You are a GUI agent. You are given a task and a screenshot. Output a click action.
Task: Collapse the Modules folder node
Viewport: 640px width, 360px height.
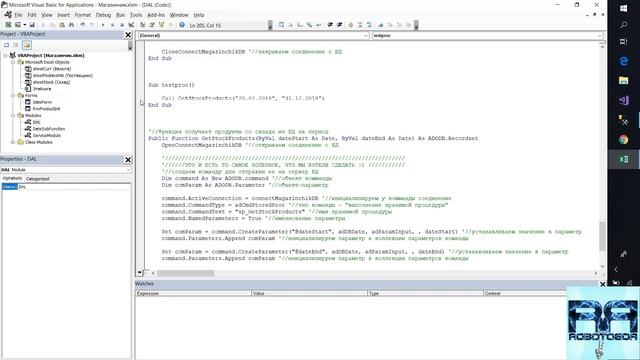click(13, 116)
